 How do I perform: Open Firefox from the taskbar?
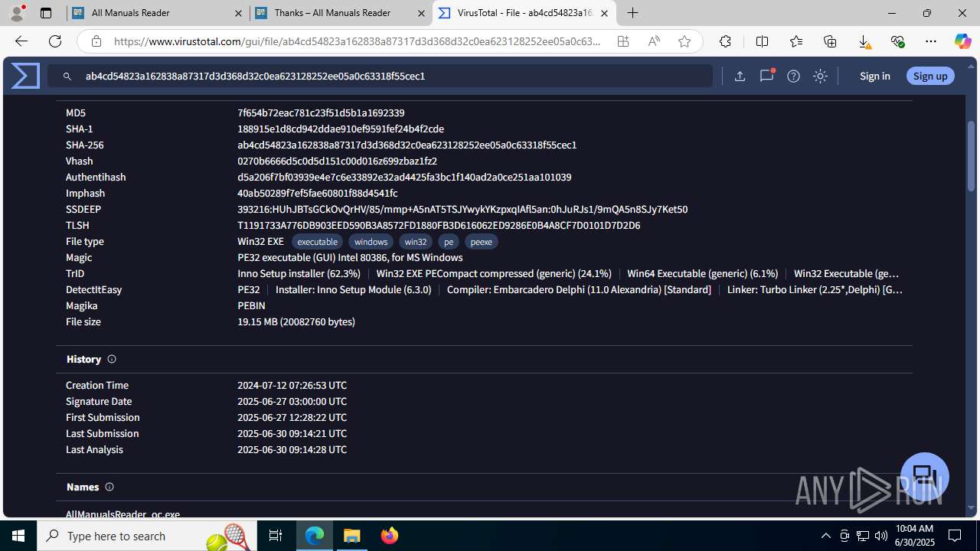(389, 536)
